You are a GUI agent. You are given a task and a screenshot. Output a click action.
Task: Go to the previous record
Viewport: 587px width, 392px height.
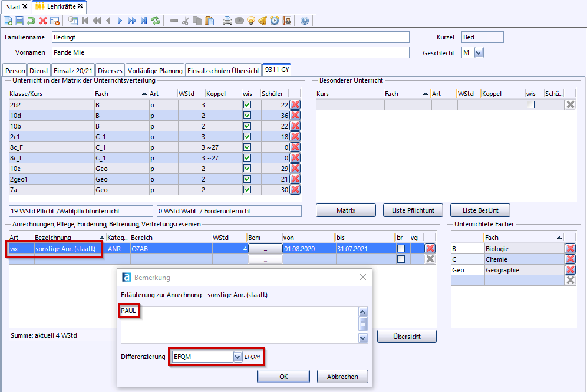pyautogui.click(x=108, y=21)
